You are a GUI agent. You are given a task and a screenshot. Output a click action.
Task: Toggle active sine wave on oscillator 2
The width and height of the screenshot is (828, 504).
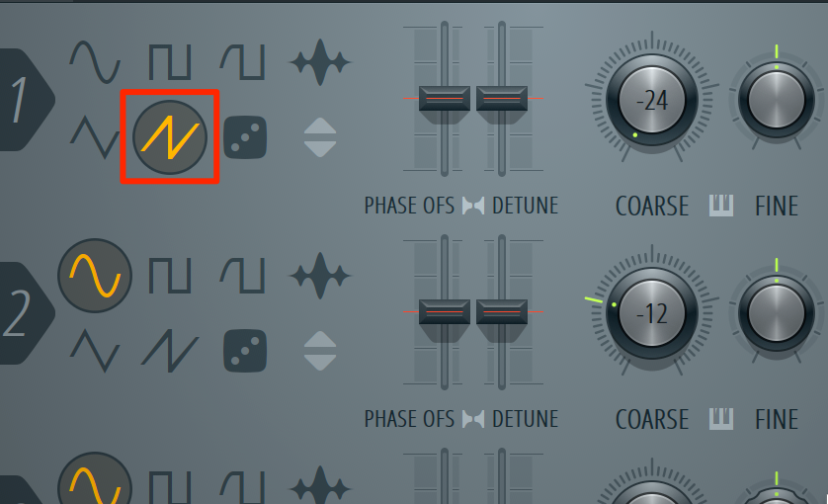[x=95, y=276]
